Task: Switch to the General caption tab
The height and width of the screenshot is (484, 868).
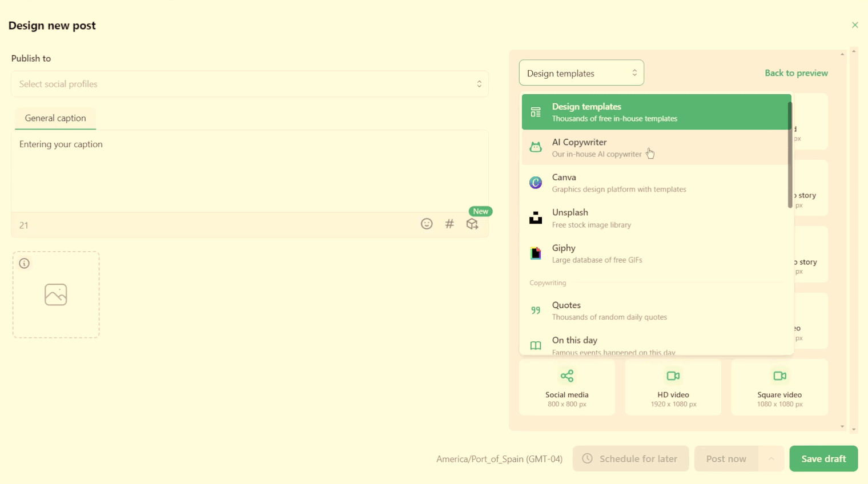Action: click(x=55, y=118)
